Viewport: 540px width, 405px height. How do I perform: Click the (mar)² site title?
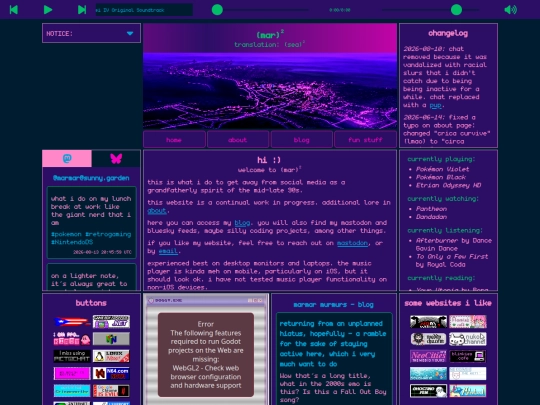point(270,34)
